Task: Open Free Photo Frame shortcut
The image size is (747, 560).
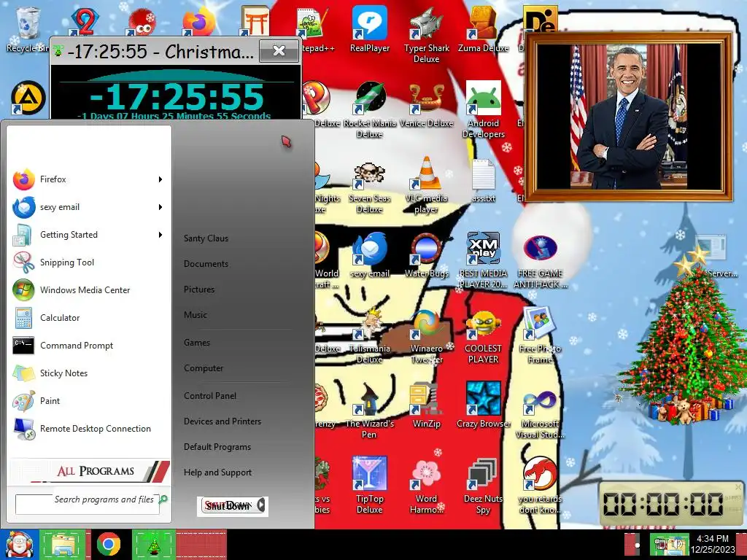Action: point(541,335)
